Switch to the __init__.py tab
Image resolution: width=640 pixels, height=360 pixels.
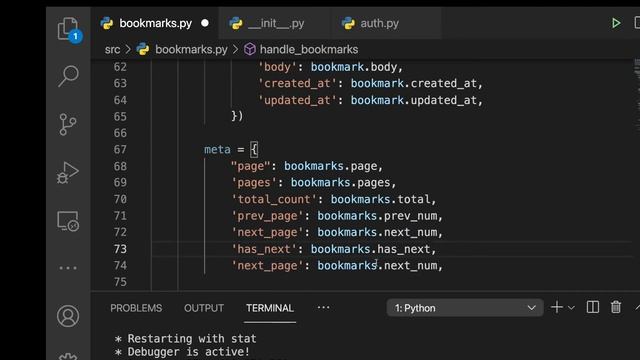point(276,23)
